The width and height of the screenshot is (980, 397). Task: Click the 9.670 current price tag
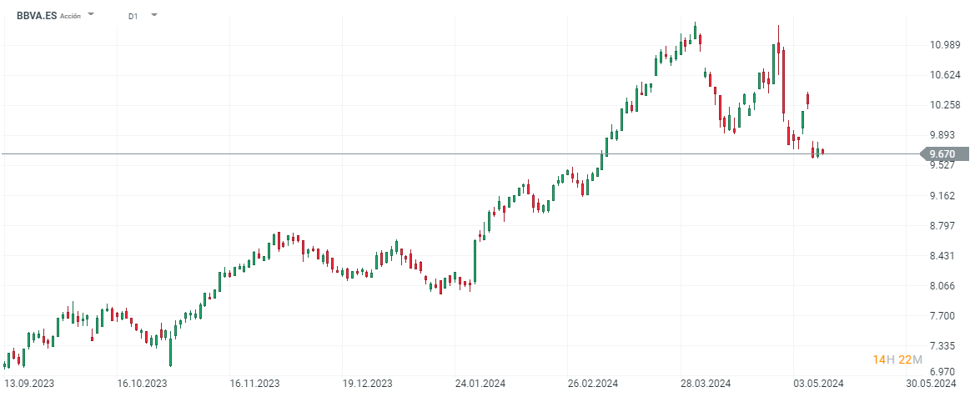click(x=945, y=153)
